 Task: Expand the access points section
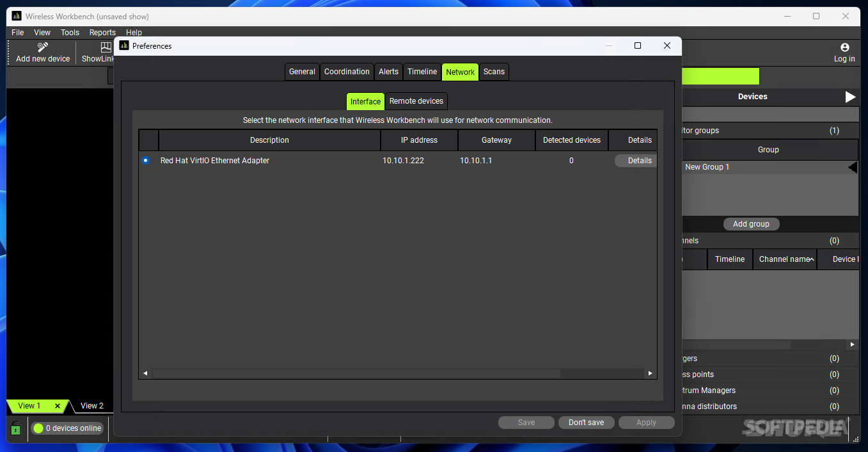click(x=770, y=375)
